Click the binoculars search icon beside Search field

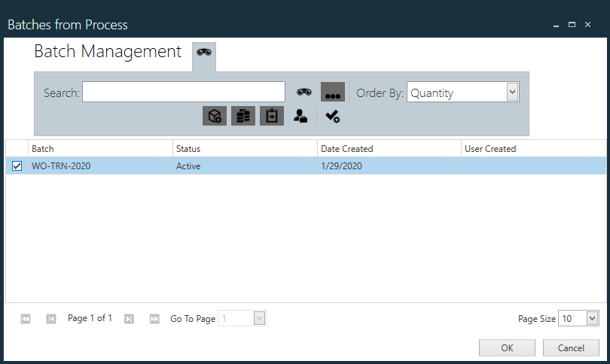pyautogui.click(x=303, y=92)
